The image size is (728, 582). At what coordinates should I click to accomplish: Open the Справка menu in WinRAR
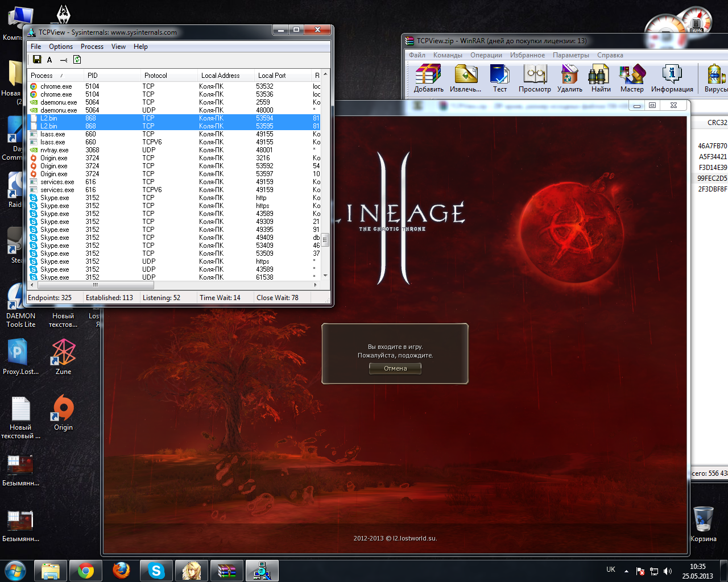pos(610,55)
